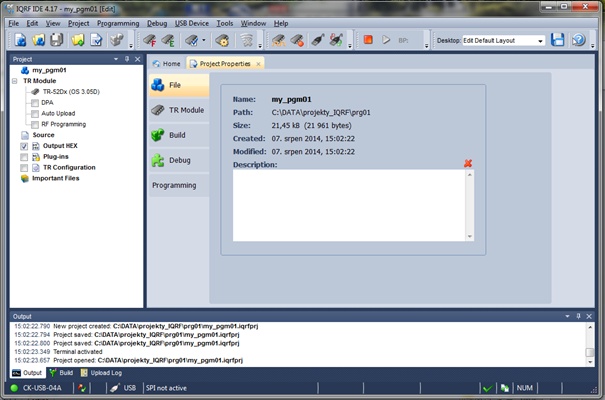Screen dimensions: 605x400
Task: Click the document with checkmark toolbar icon
Action: (x=96, y=40)
